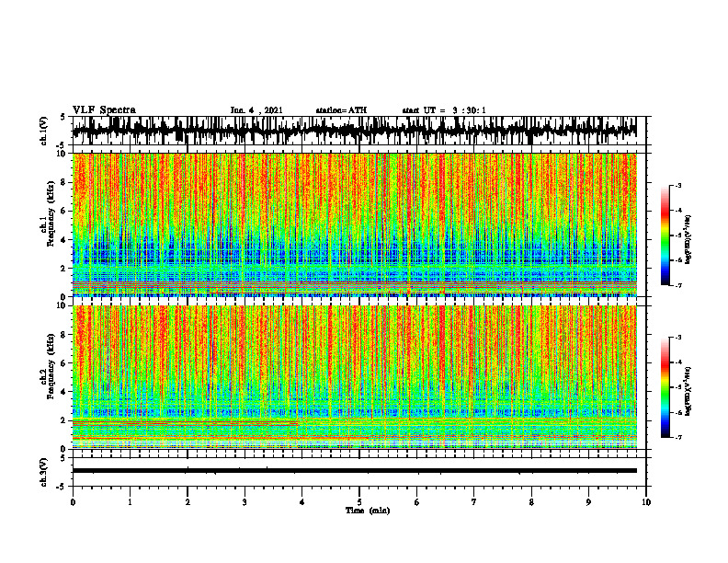Click the "station=ATH" header text
Viewport: 728px width, 563px height.
point(341,110)
